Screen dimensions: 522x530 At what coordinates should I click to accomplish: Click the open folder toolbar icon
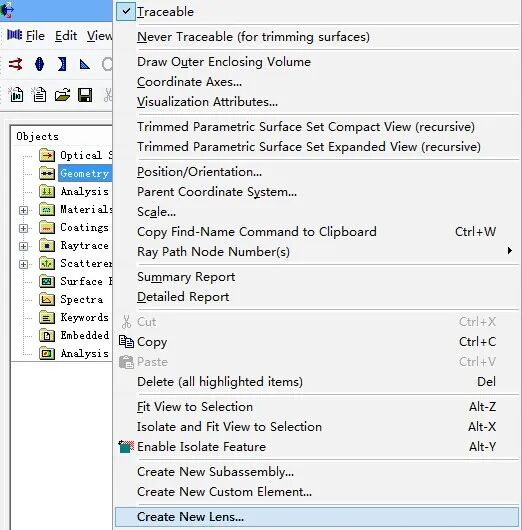tap(62, 95)
